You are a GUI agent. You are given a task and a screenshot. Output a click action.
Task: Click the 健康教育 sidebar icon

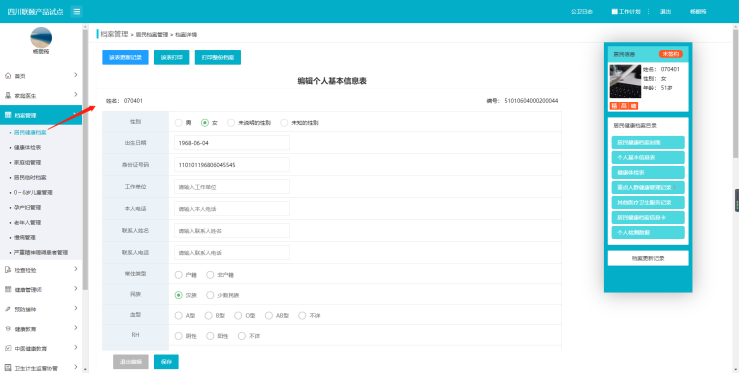click(8, 329)
